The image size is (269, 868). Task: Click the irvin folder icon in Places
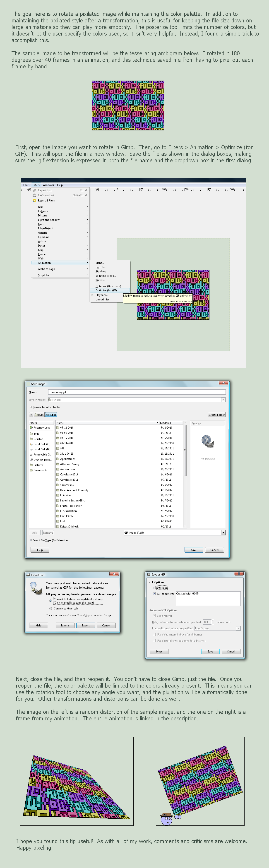coord(31,434)
